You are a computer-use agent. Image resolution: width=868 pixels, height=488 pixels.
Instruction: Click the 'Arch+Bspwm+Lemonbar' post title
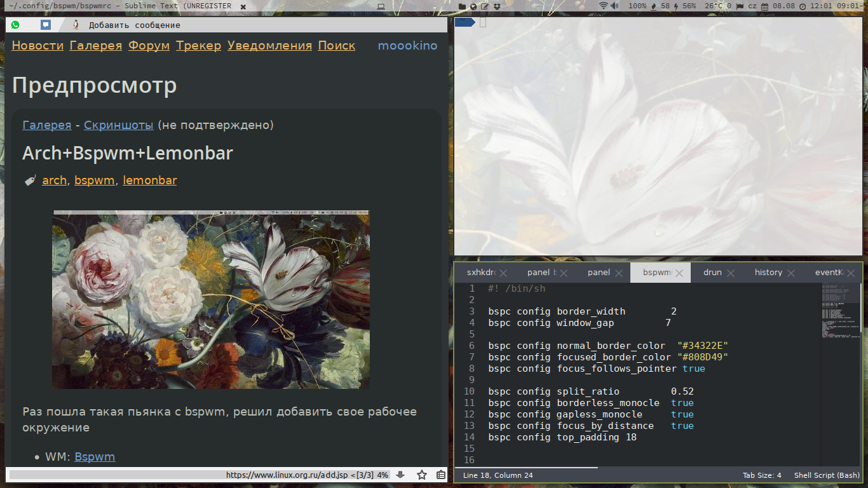(128, 153)
